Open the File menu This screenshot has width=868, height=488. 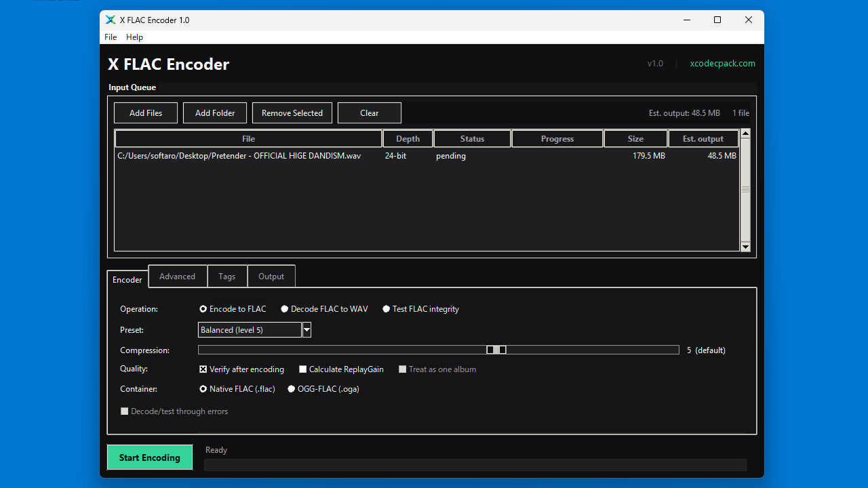point(111,37)
